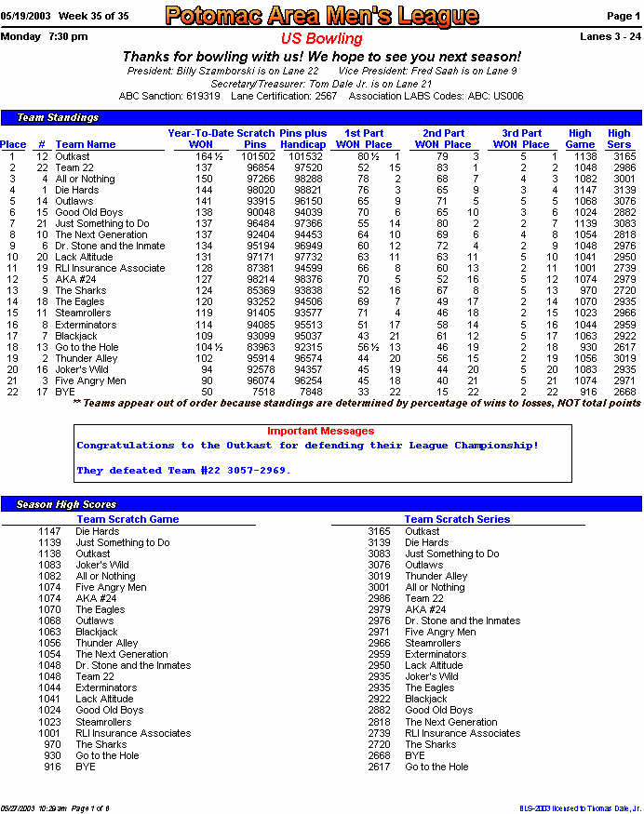Click the Important Messages heading
The image size is (644, 814).
320,431
